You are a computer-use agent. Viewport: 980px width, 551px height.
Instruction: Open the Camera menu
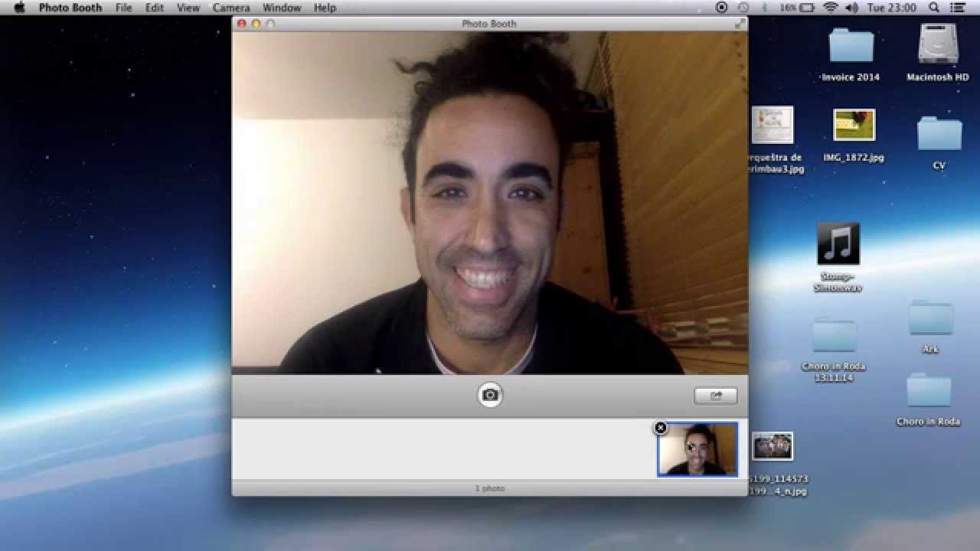coord(231,8)
